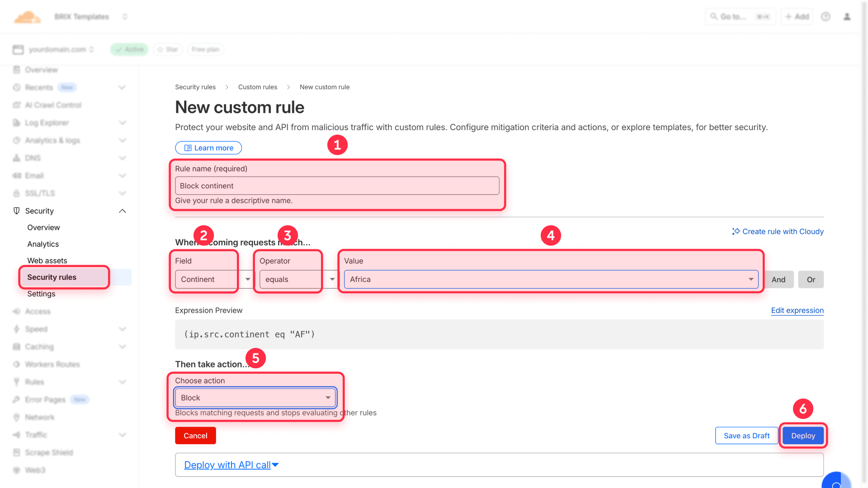Click the Deploy button
868x488 pixels.
(x=803, y=436)
